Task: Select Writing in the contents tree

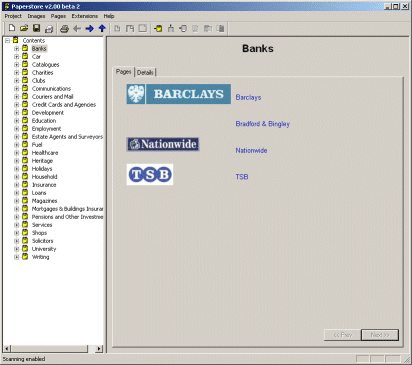Action: (x=40, y=257)
